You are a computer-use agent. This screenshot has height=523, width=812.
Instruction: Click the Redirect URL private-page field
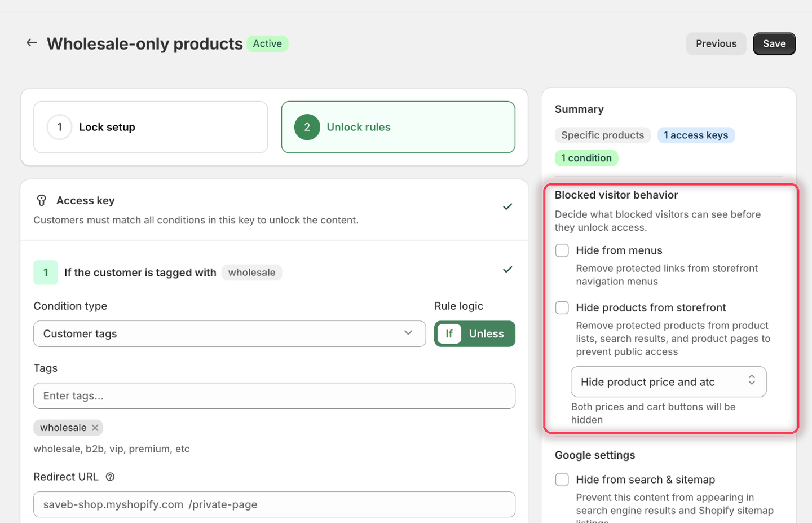(274, 504)
